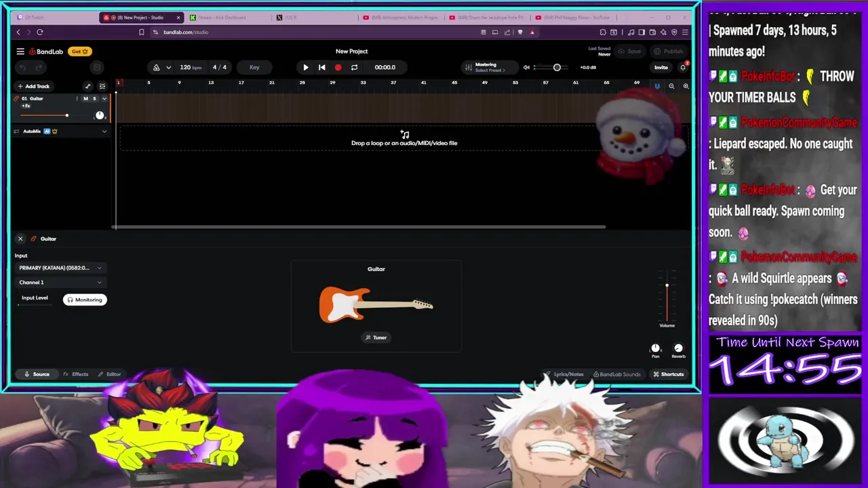Open the Shortcuts panel
The height and width of the screenshot is (488, 868).
[669, 374]
